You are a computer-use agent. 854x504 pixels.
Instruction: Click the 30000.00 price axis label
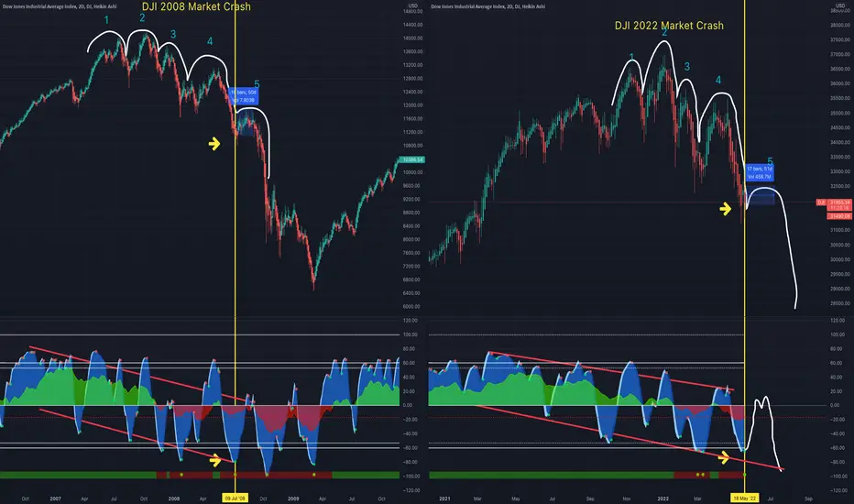(x=840, y=259)
